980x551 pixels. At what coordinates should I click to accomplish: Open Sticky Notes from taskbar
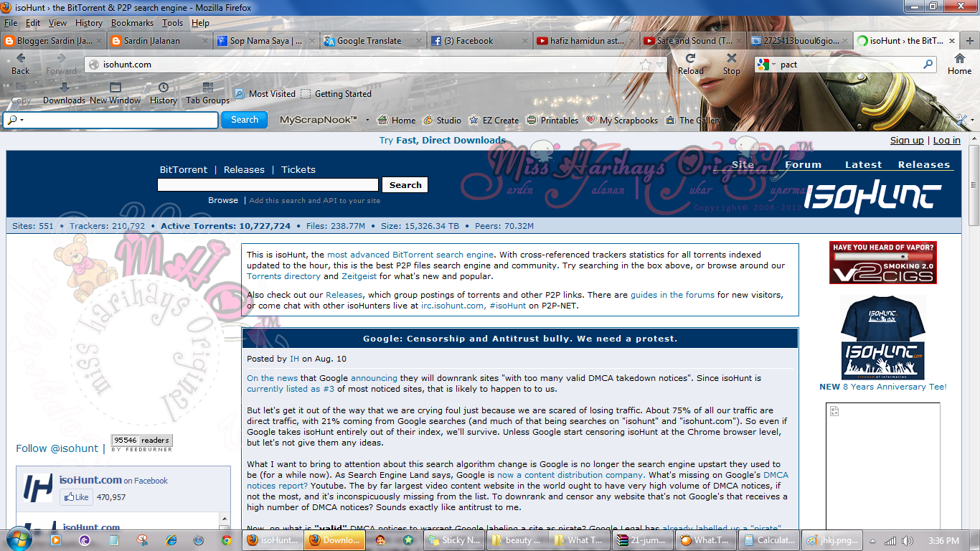[455, 540]
